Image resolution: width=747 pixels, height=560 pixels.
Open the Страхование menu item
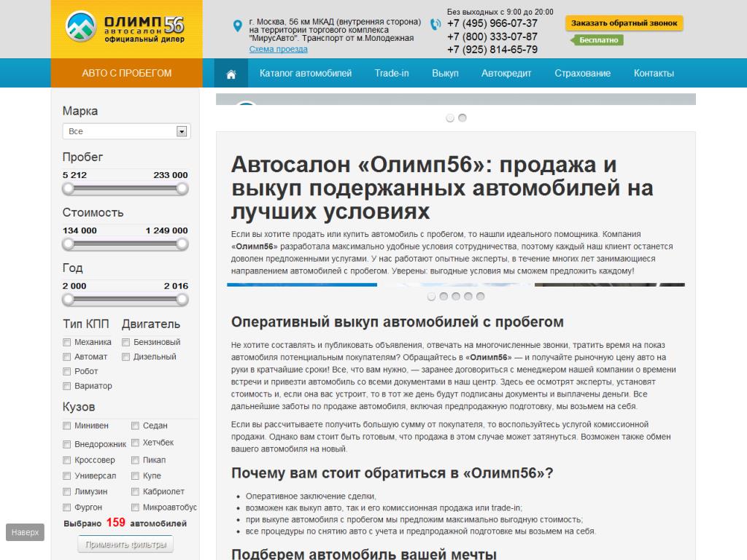click(x=582, y=74)
